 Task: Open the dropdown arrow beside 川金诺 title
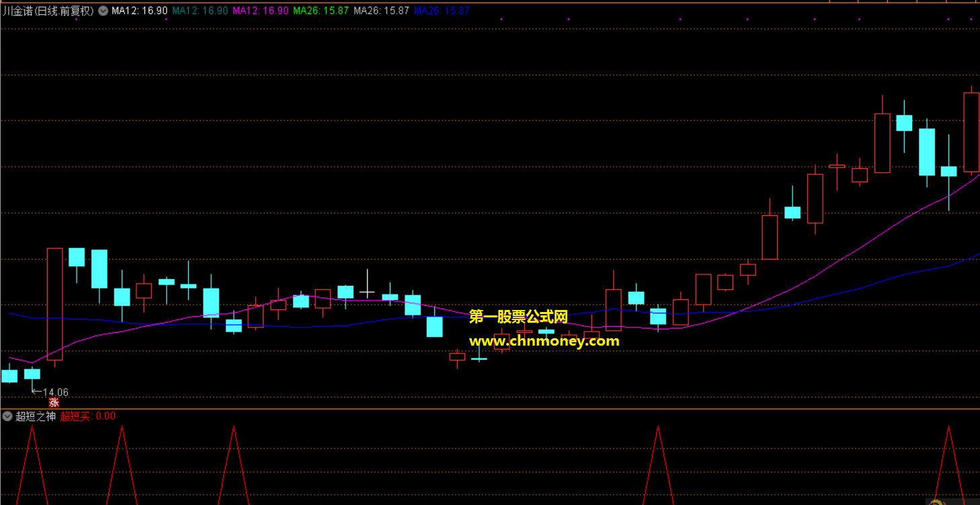[x=103, y=11]
